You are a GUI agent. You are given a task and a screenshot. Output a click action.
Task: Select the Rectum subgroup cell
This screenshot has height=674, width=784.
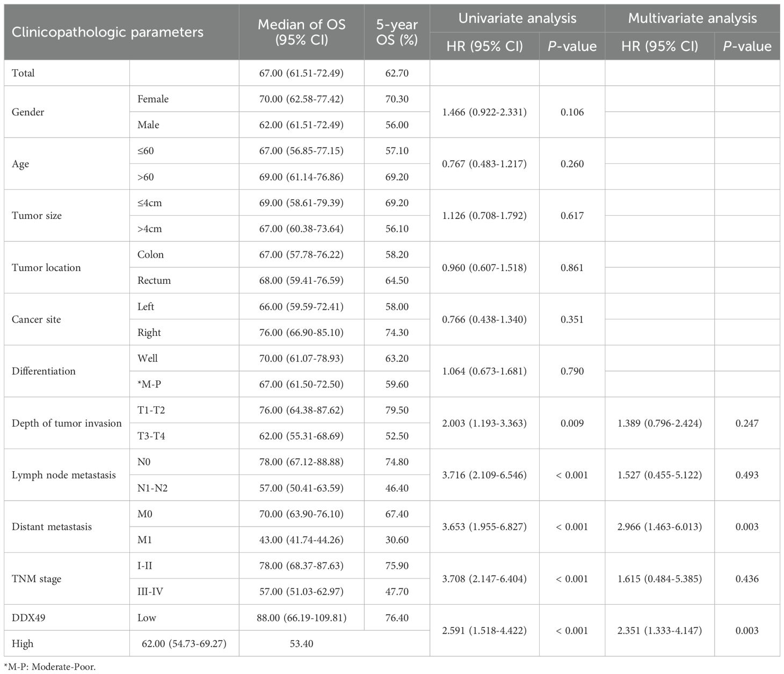coord(154,280)
